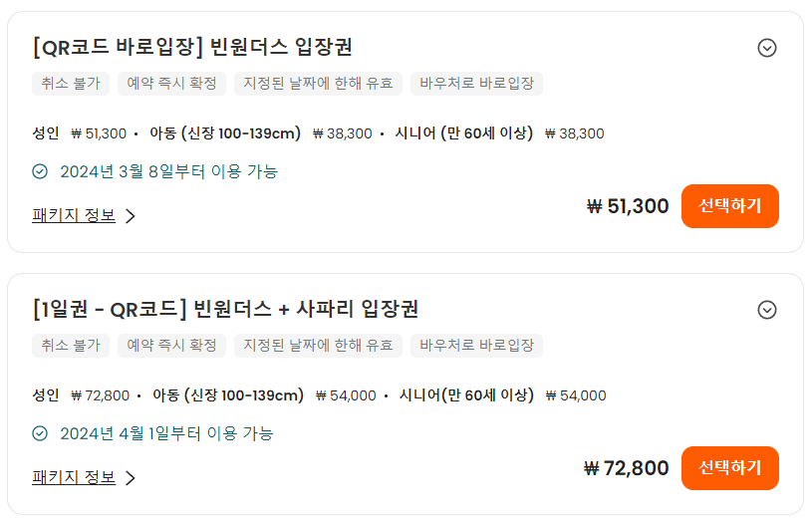Click 지정된 날짜에 한해 유효 tag on first card
812x522 pixels.
pos(318,84)
